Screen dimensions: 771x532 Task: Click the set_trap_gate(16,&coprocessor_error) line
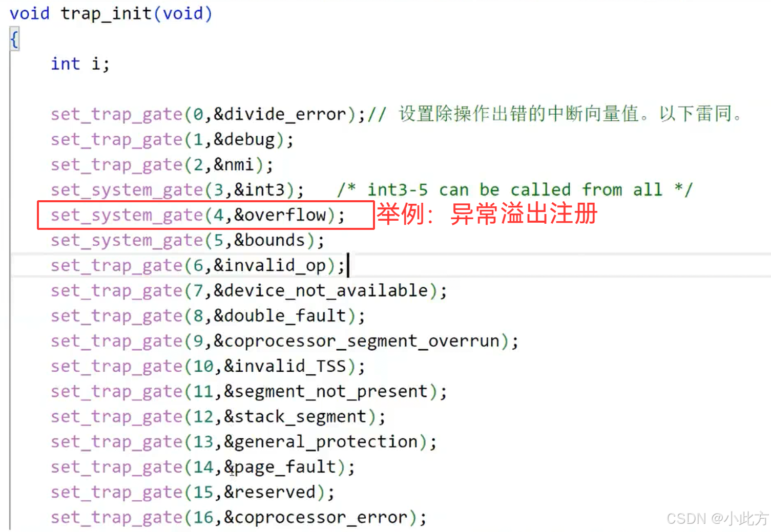(239, 518)
